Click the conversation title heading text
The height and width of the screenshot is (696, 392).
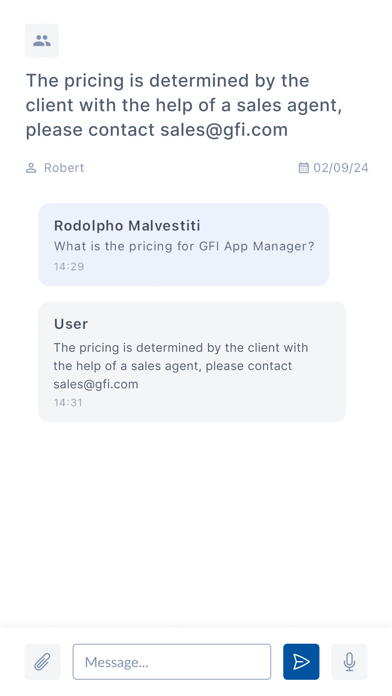184,105
